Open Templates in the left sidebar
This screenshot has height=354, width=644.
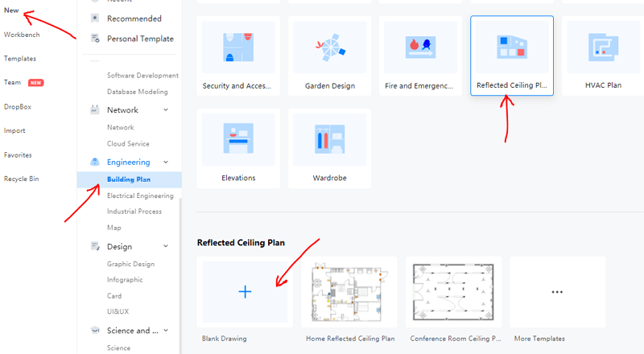pos(19,58)
